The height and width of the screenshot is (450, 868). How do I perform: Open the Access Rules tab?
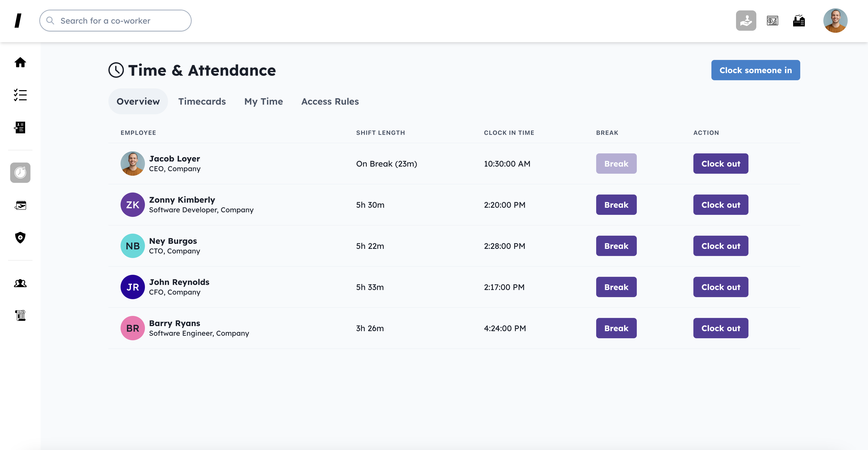(x=330, y=102)
